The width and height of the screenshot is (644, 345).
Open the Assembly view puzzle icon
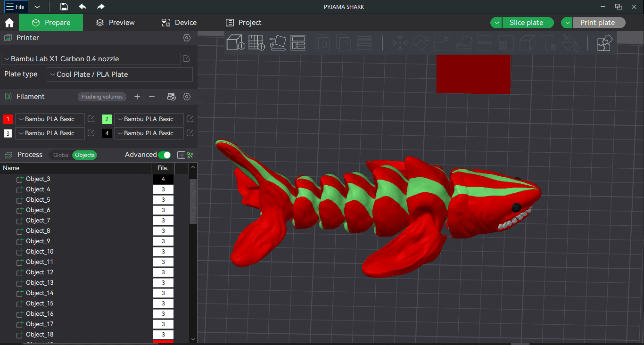click(x=605, y=42)
